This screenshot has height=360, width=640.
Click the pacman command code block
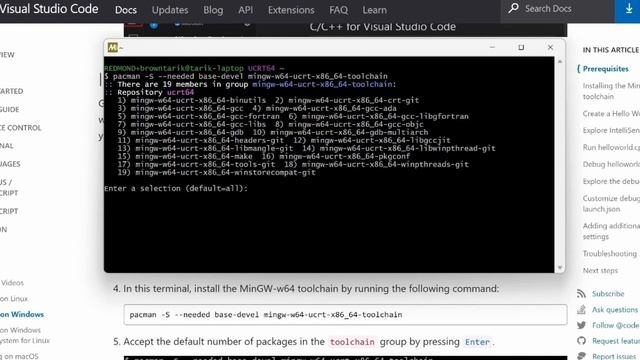[345, 315]
